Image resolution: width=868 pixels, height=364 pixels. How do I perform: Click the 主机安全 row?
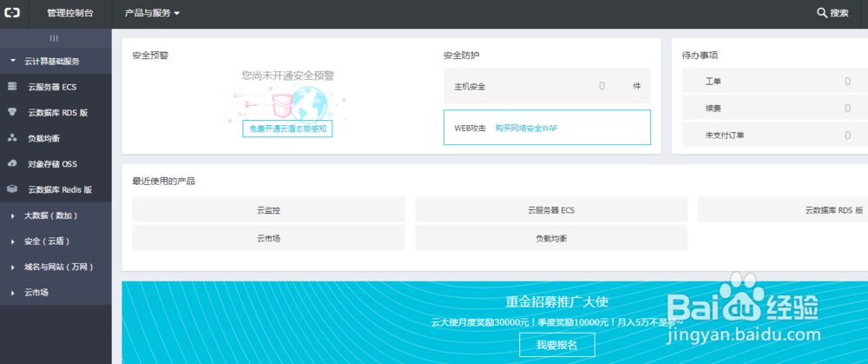coord(547,86)
